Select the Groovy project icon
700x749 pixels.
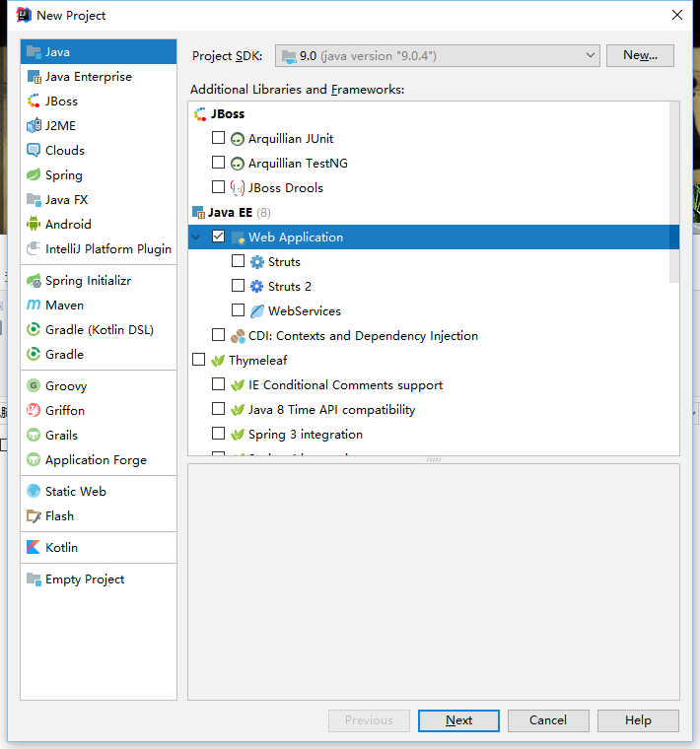point(35,386)
